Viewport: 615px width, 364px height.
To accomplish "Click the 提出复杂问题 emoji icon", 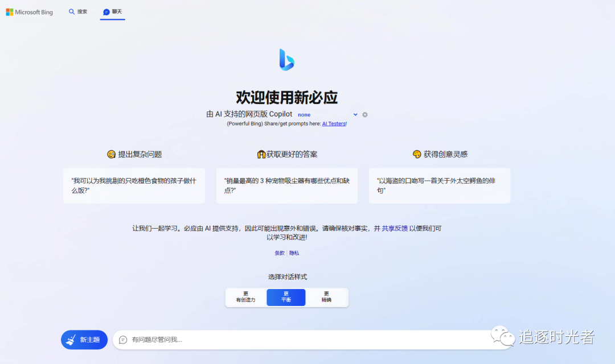I will [x=112, y=154].
